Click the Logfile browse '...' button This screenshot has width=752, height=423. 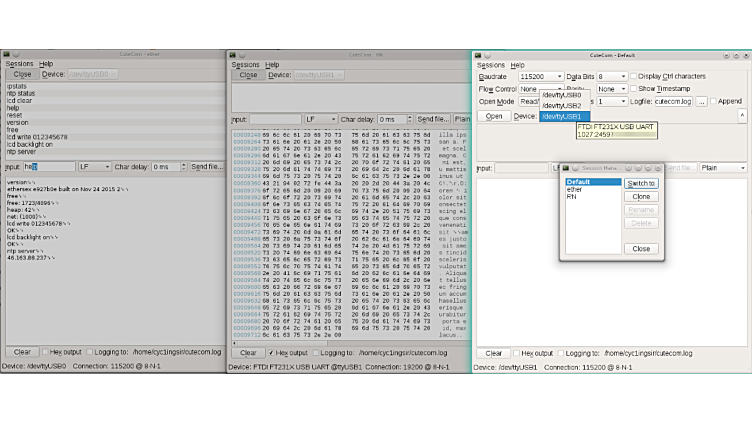(702, 101)
